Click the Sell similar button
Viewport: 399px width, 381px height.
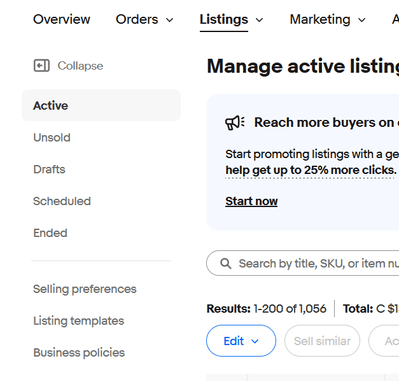322,341
